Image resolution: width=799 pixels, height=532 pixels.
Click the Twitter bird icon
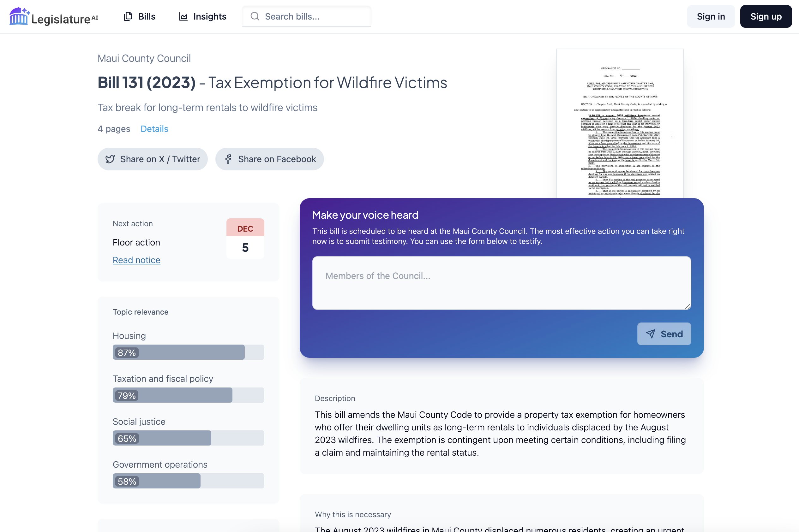(110, 159)
